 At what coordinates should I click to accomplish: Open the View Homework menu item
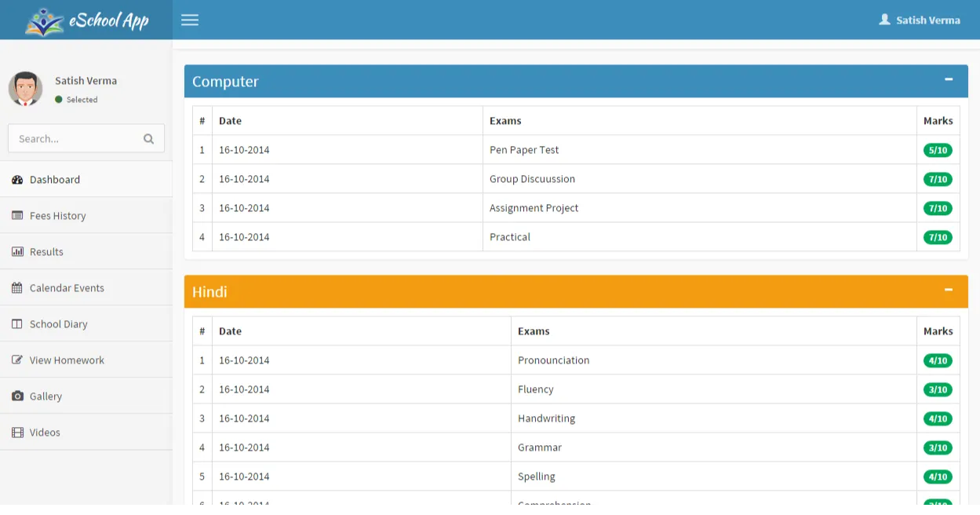(67, 360)
